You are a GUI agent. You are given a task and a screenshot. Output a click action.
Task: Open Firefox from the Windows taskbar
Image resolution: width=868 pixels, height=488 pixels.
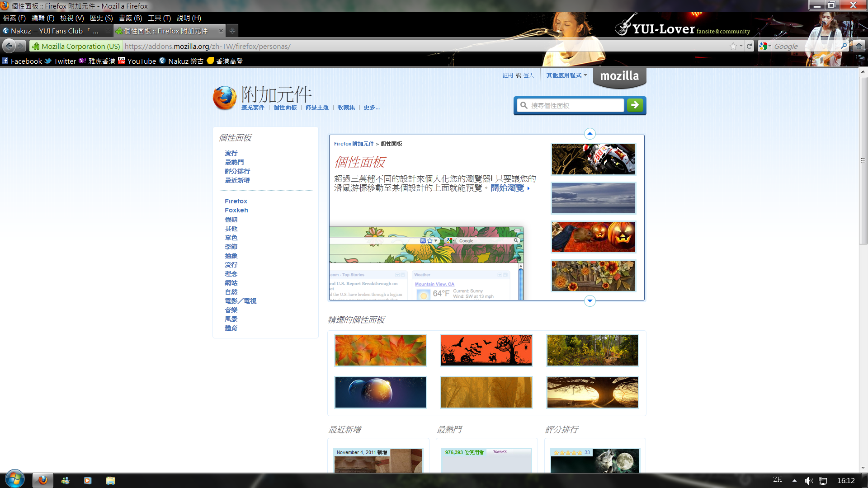pos(43,480)
